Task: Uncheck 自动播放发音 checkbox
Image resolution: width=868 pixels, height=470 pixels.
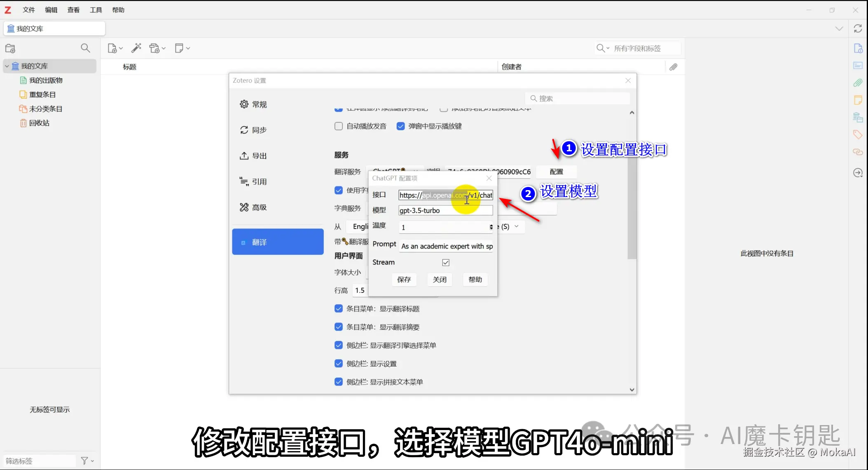Action: point(338,126)
